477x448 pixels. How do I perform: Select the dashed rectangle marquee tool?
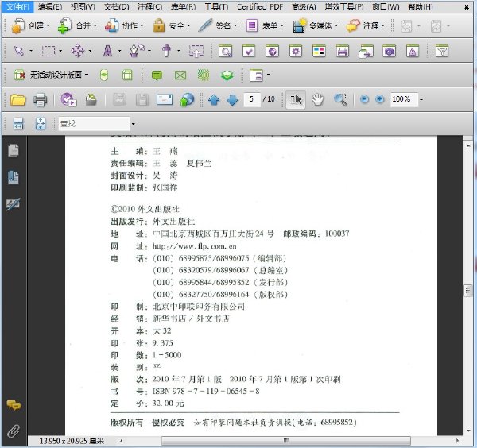point(48,51)
